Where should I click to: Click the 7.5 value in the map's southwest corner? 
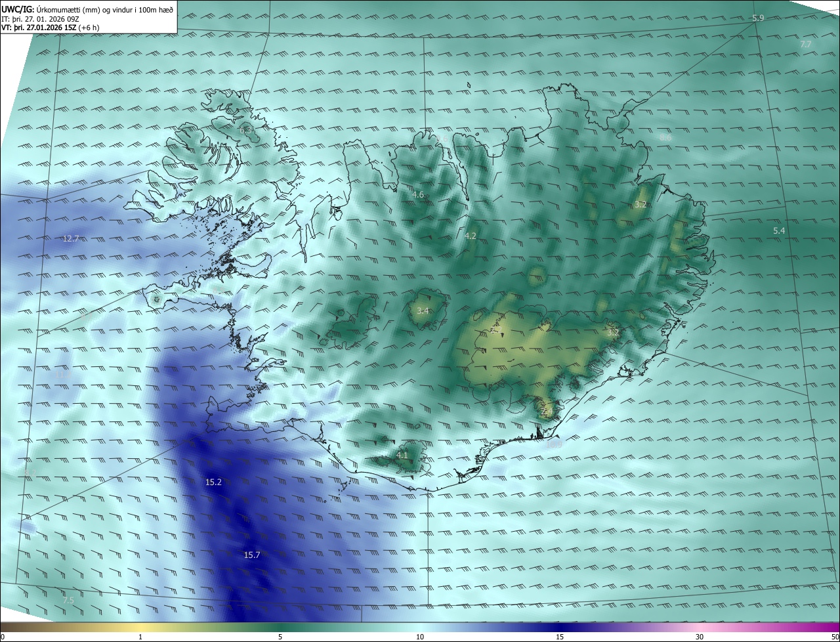click(68, 600)
